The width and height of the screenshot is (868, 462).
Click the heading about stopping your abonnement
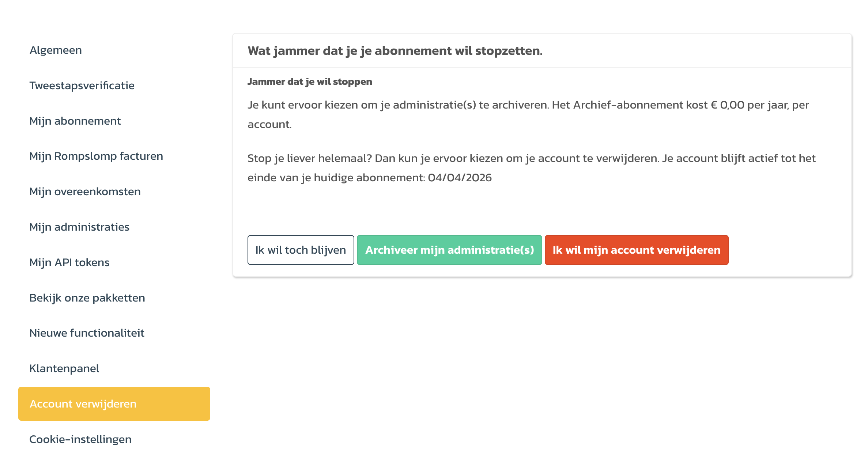(395, 51)
